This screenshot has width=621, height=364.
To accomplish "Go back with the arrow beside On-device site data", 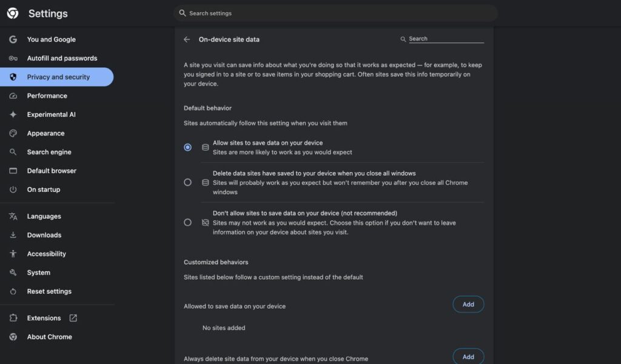I will pyautogui.click(x=187, y=39).
